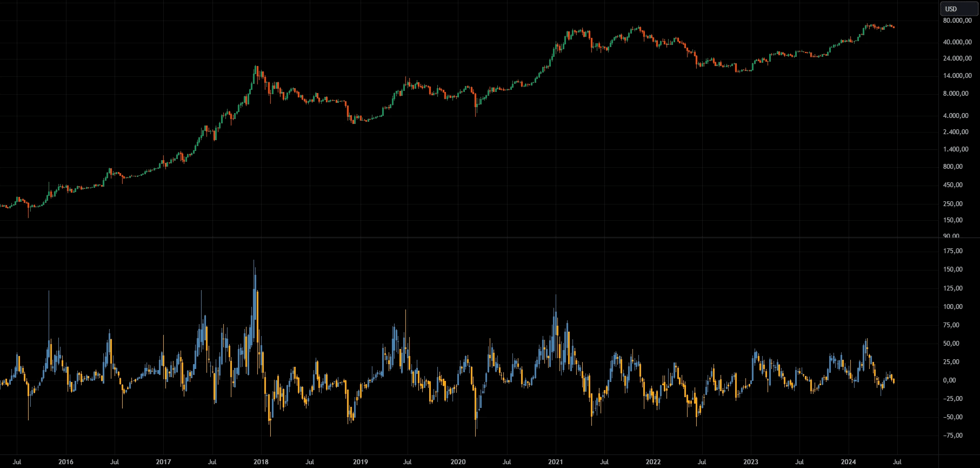980x468 pixels.
Task: Click the 75,00 positive indicator axis label
Action: click(x=951, y=325)
